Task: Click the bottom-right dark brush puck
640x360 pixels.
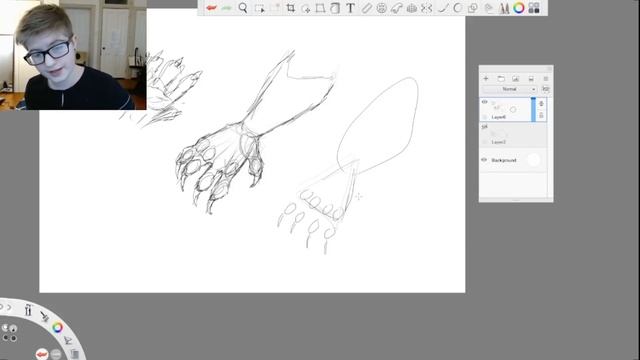Action: coord(14,338)
